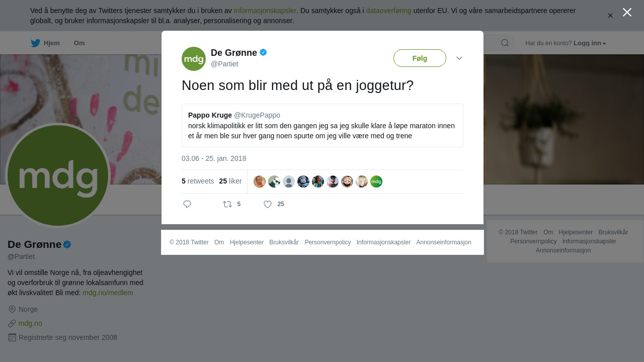Click the Twitter bird Hjem icon
This screenshot has height=362, width=644.
(35, 43)
